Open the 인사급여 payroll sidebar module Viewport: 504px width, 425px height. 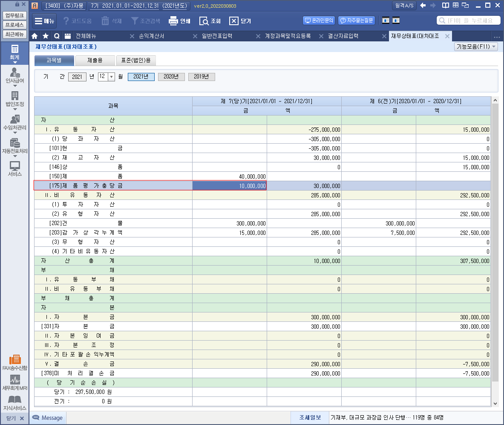click(x=15, y=75)
